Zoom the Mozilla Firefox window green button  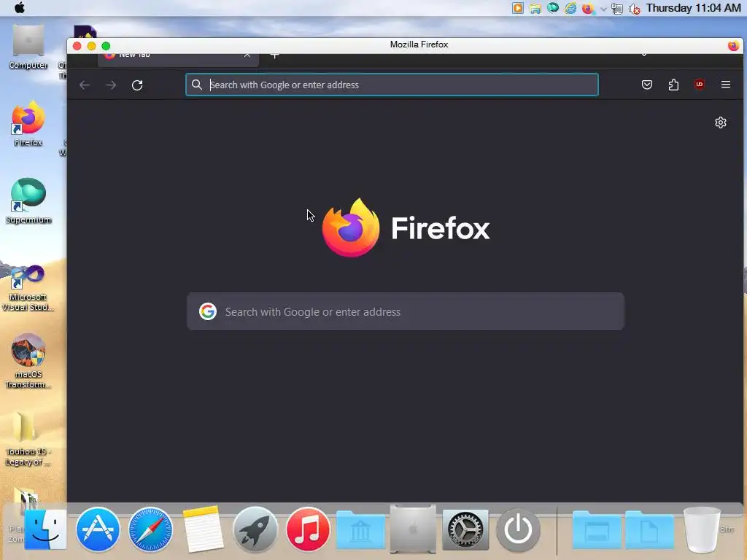(x=106, y=46)
